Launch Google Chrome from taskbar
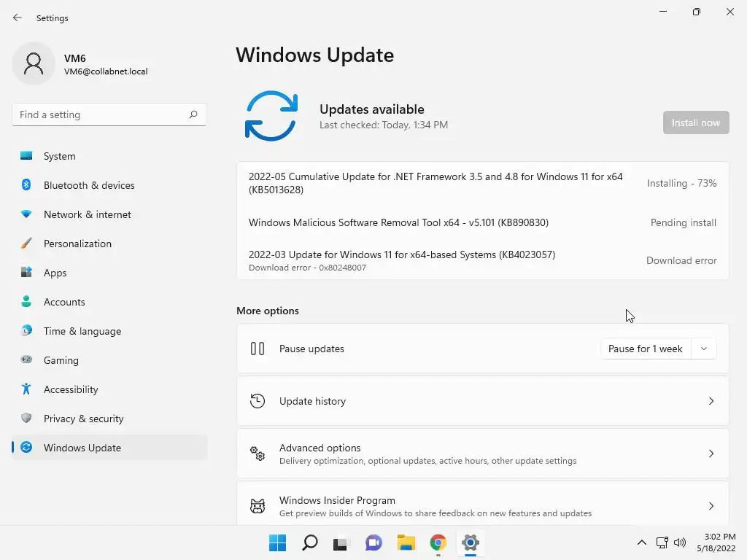This screenshot has width=747, height=560. 438,542
